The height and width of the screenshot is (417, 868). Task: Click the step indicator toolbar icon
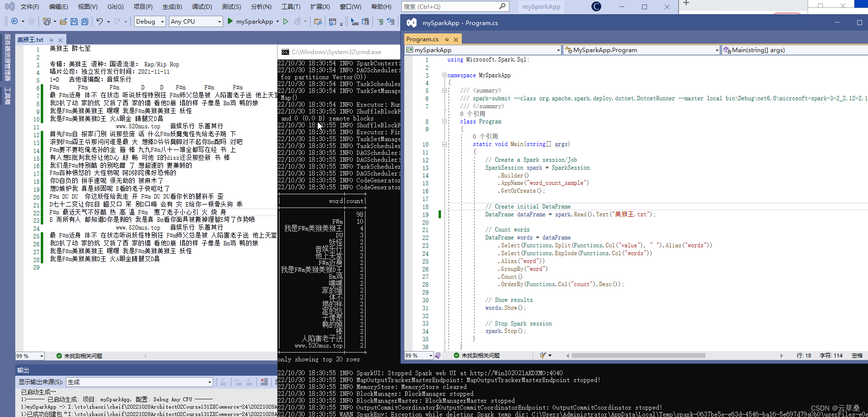point(365,21)
